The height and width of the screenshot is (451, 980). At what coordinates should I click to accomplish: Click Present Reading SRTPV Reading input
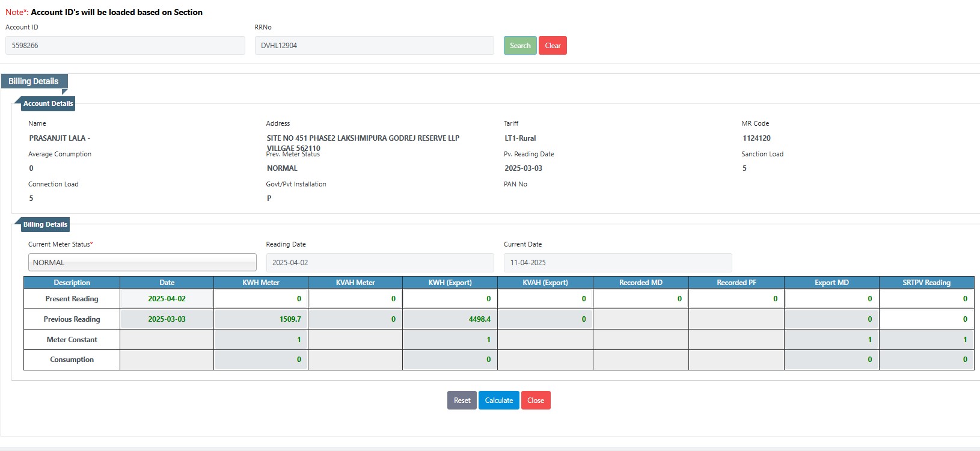click(926, 299)
